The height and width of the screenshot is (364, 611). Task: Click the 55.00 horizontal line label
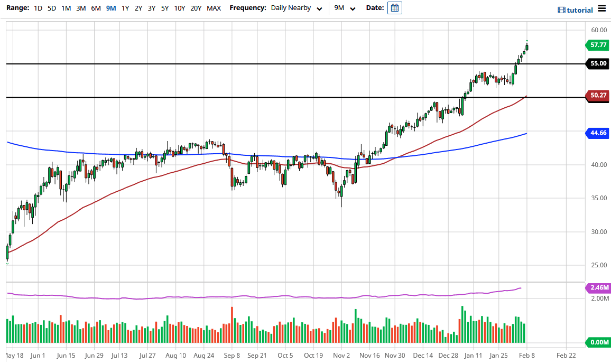point(598,63)
